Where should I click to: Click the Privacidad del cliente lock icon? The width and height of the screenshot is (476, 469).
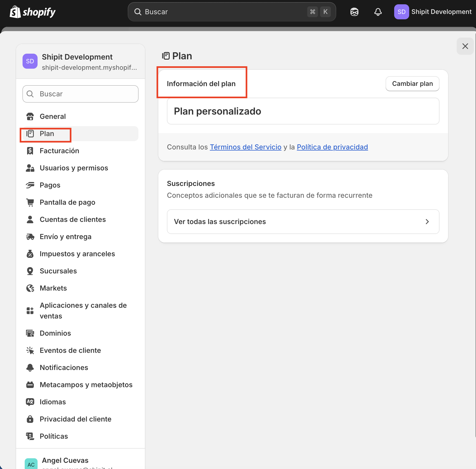(30, 419)
